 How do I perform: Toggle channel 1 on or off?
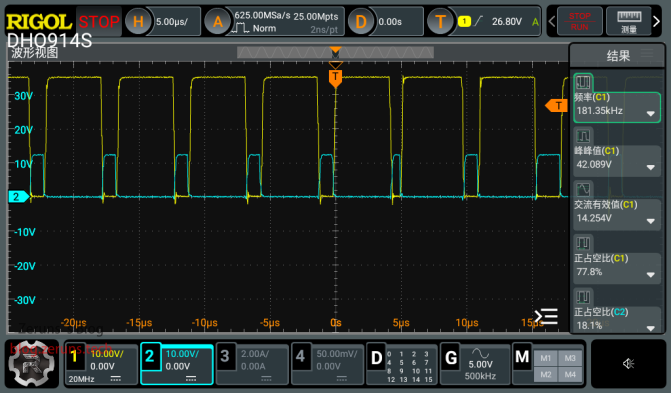coord(75,357)
